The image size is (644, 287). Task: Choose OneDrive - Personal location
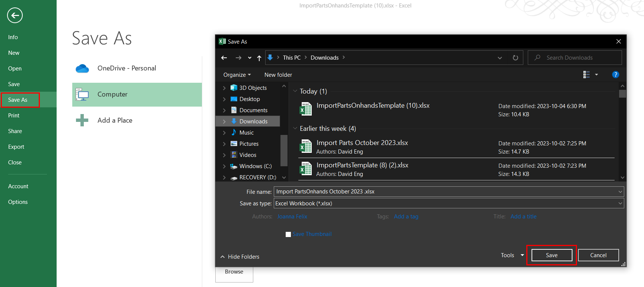tap(137, 68)
